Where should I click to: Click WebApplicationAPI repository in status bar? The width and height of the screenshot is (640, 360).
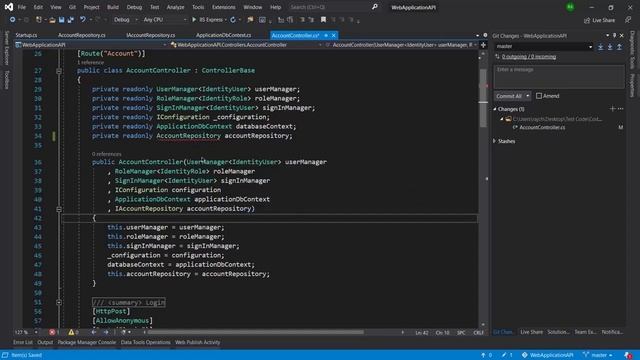pyautogui.click(x=547, y=355)
